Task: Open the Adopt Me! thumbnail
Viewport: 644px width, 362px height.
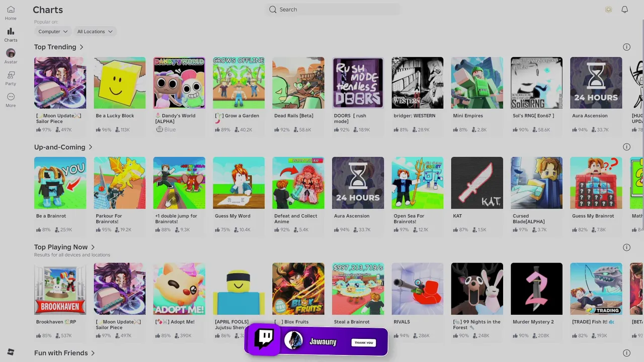Action: coord(179,289)
